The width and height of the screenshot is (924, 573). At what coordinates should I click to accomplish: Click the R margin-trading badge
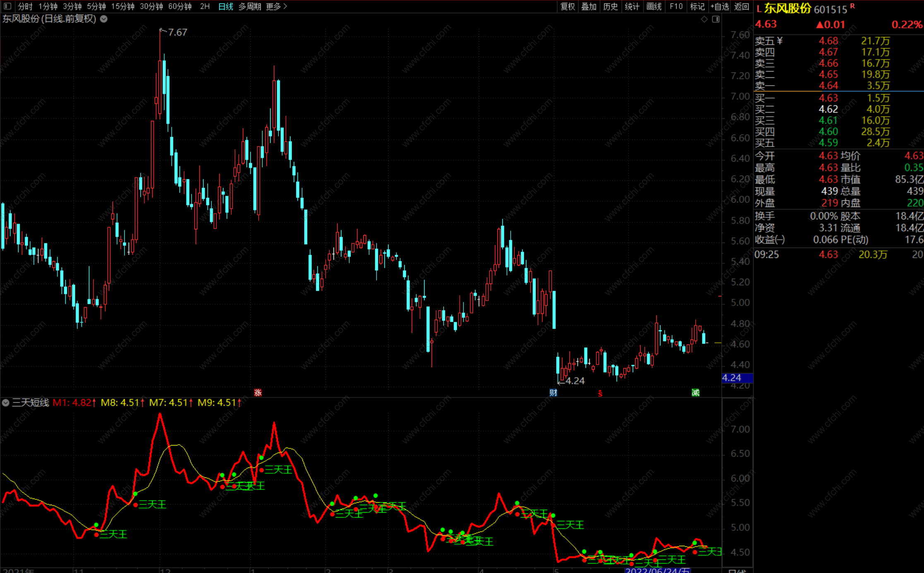pyautogui.click(x=852, y=6)
